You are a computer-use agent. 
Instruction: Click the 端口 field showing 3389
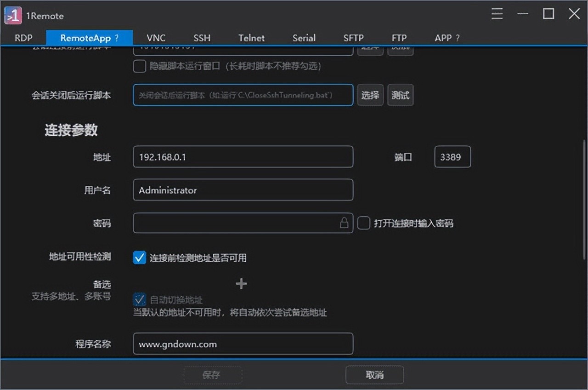pos(452,157)
